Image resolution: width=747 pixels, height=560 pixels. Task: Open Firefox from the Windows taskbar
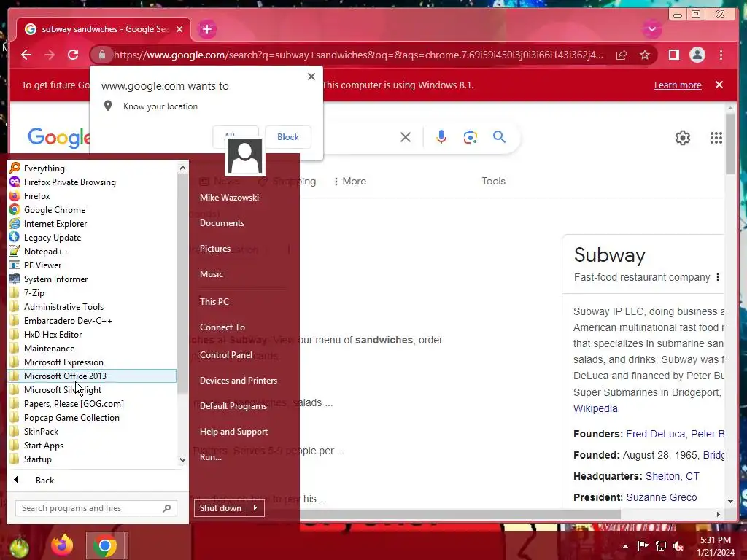(x=62, y=545)
